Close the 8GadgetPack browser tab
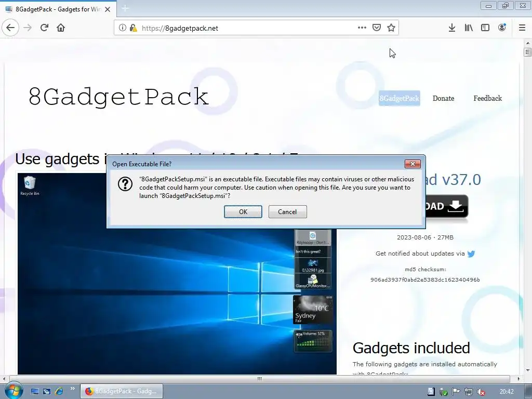The width and height of the screenshot is (532, 399). coord(108,9)
